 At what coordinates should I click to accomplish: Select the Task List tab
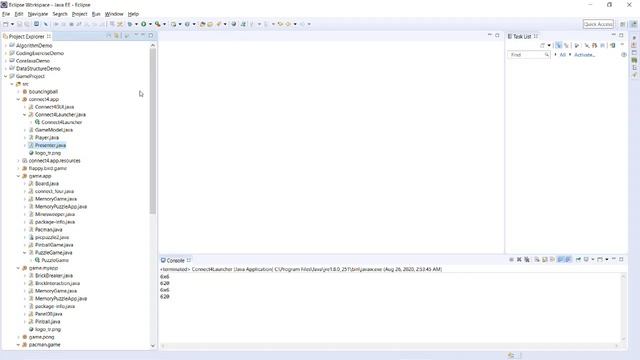(522, 36)
